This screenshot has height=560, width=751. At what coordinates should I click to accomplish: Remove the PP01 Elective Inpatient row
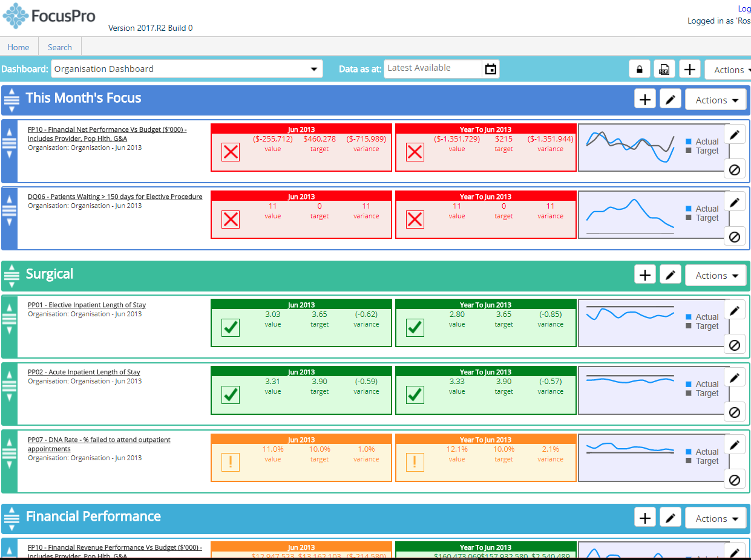[x=735, y=345]
